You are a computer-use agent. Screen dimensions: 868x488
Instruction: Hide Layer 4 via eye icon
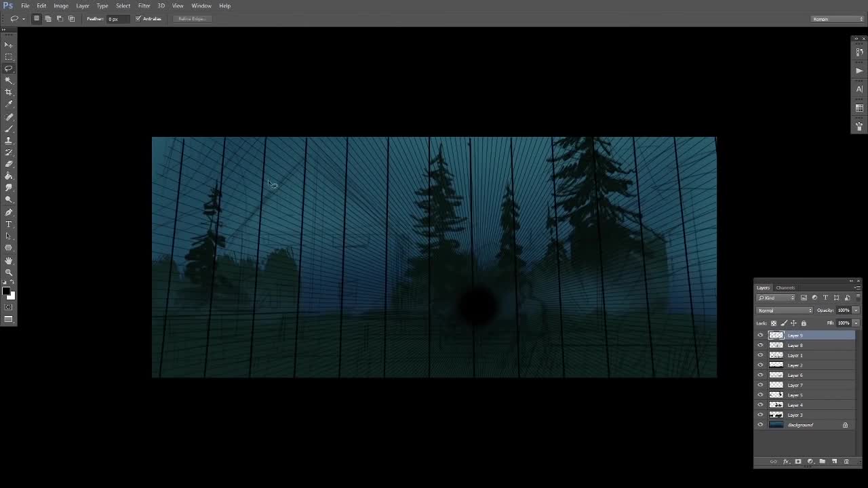760,405
